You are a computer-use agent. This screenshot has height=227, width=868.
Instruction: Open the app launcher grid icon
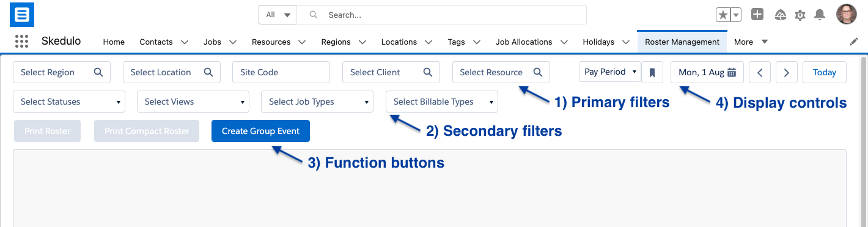coord(22,42)
